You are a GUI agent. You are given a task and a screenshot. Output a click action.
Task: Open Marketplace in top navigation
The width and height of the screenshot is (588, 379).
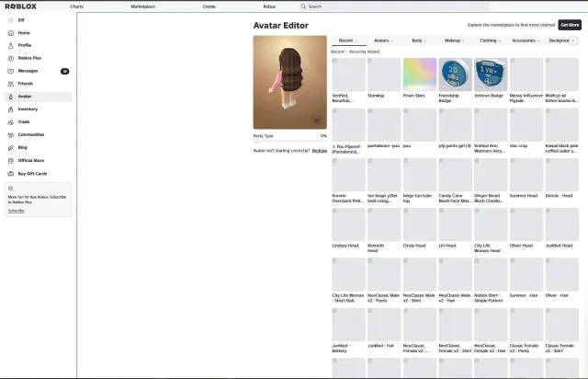[143, 6]
